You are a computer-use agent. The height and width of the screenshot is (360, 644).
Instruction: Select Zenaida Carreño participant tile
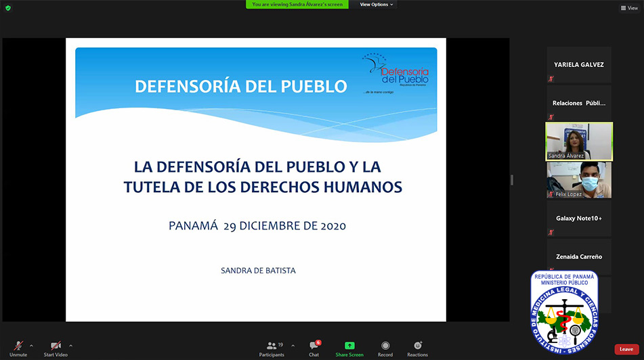(579, 256)
